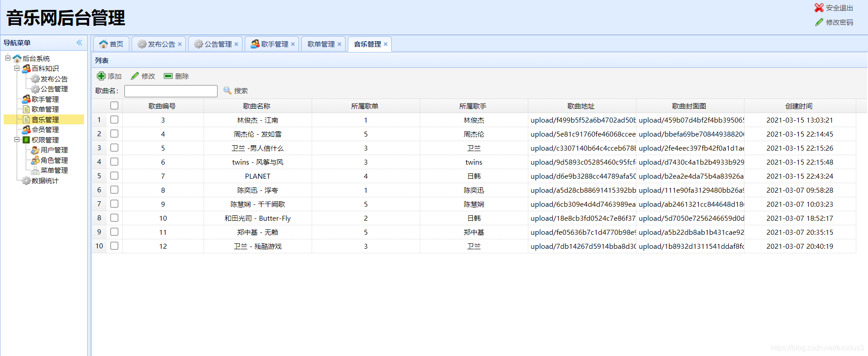
Task: Click the 数据统计 gear icon in tree
Action: point(26,180)
